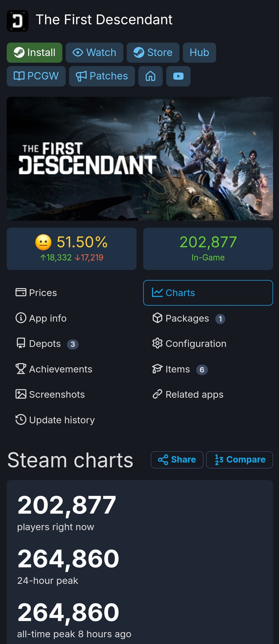279x644 pixels.
Task: Open the Watch button with eye icon
Action: pos(94,53)
